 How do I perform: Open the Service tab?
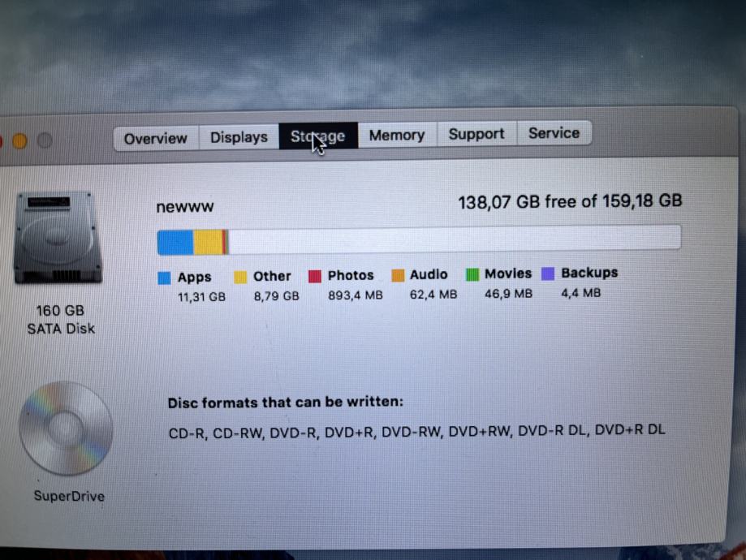click(554, 133)
